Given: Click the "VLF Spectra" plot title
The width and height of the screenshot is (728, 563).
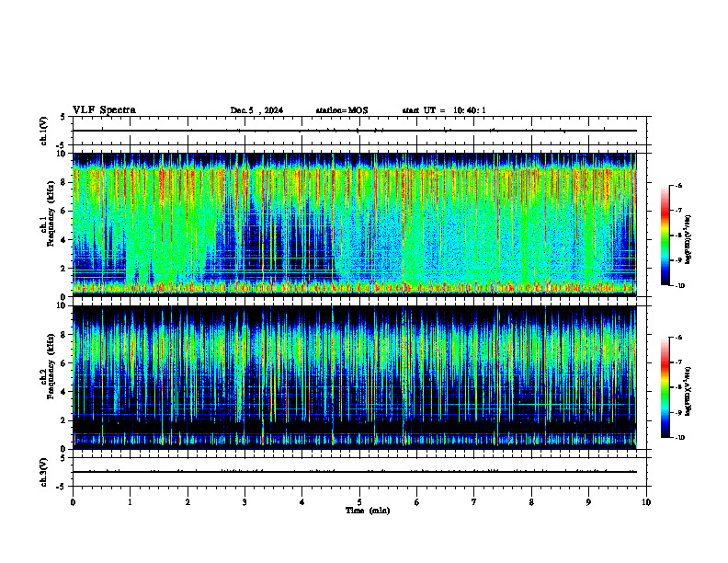Looking at the screenshot, I should (104, 110).
